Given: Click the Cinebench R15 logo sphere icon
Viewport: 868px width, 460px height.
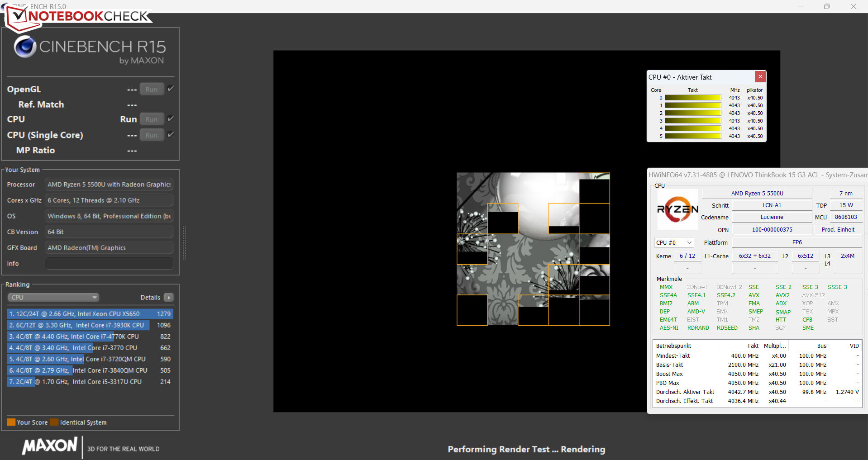Looking at the screenshot, I should point(25,47).
